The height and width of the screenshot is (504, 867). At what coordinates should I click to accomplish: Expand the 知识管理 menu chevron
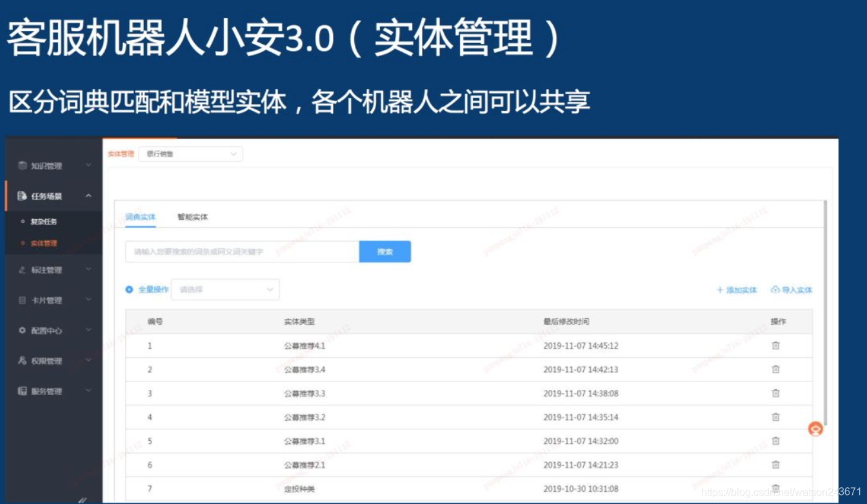tap(88, 166)
